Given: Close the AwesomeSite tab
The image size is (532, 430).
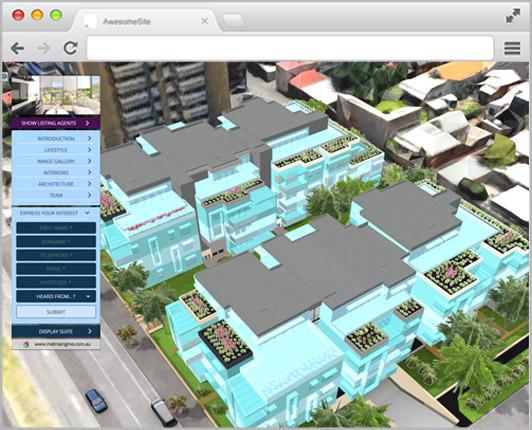Looking at the screenshot, I should tap(205, 21).
